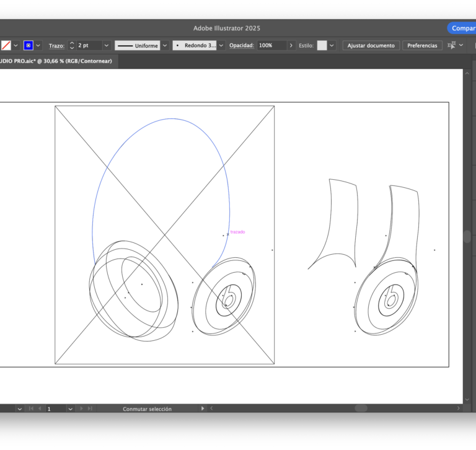This screenshot has width=476, height=450.
Task: Select the STUDIO PRO.aic document tab
Action: coord(56,61)
